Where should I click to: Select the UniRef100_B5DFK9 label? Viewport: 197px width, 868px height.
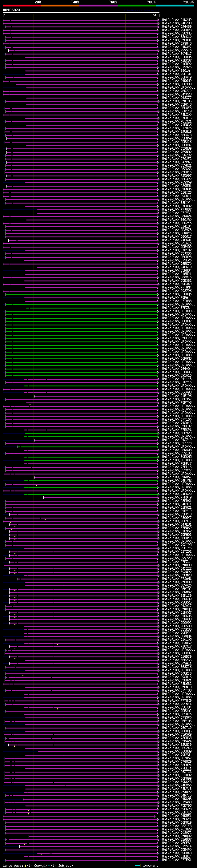coord(177,338)
